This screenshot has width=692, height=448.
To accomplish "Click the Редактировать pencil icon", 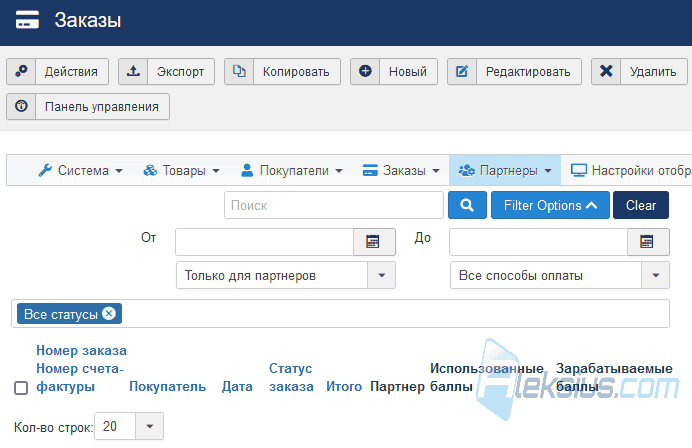I will click(462, 71).
